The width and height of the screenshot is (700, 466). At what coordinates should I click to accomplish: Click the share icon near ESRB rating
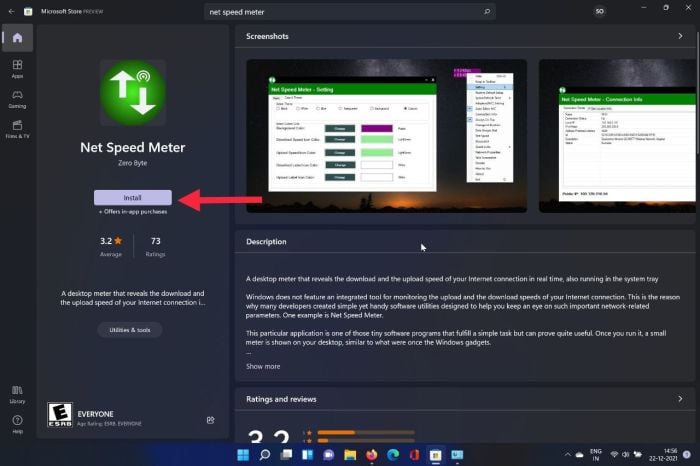(x=211, y=420)
